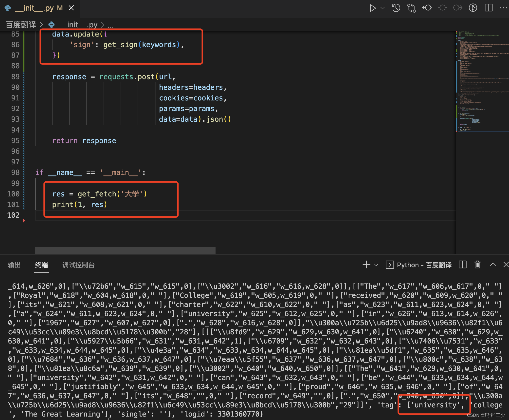Split the editor to the right
The width and height of the screenshot is (509, 420).
pyautogui.click(x=489, y=8)
